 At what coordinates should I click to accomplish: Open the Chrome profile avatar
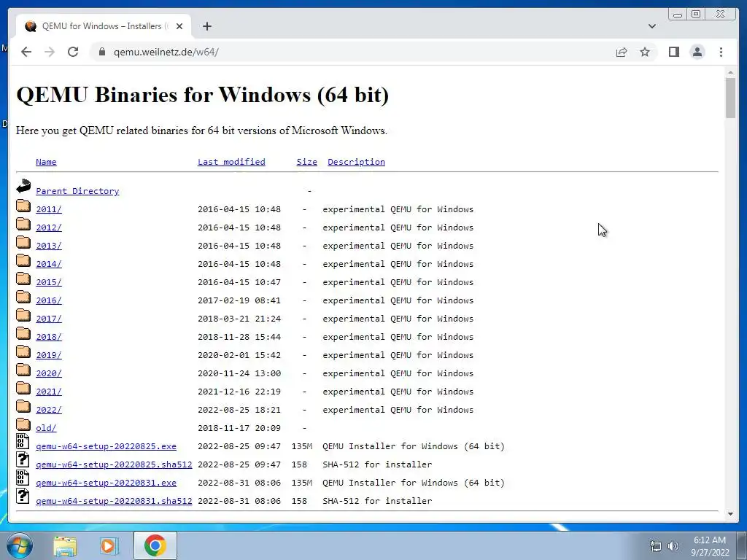point(697,52)
